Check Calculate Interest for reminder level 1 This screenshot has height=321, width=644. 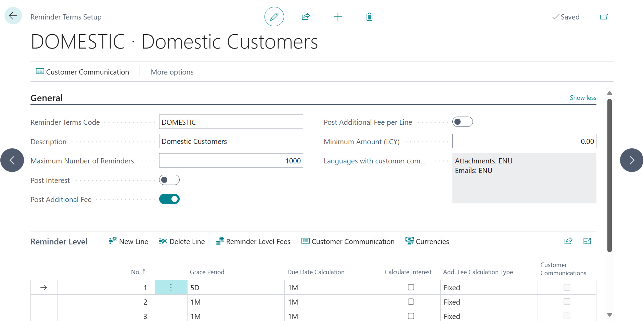tap(411, 287)
